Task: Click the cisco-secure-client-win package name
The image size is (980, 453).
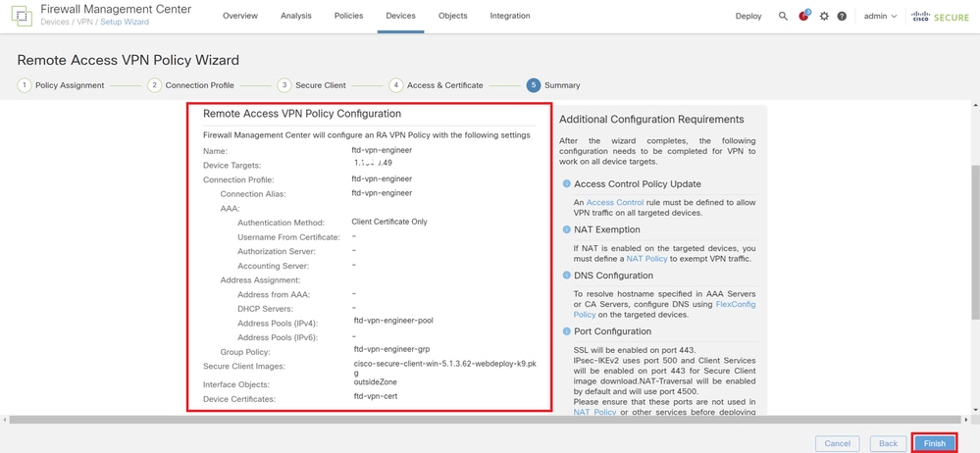Action: click(x=444, y=369)
